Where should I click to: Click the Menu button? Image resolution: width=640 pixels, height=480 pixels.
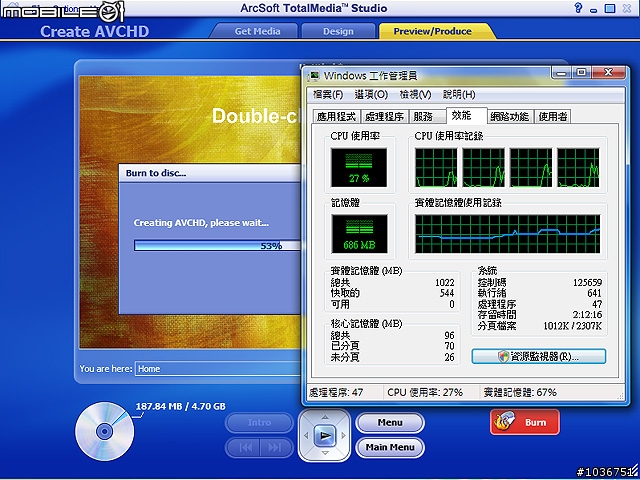[390, 422]
